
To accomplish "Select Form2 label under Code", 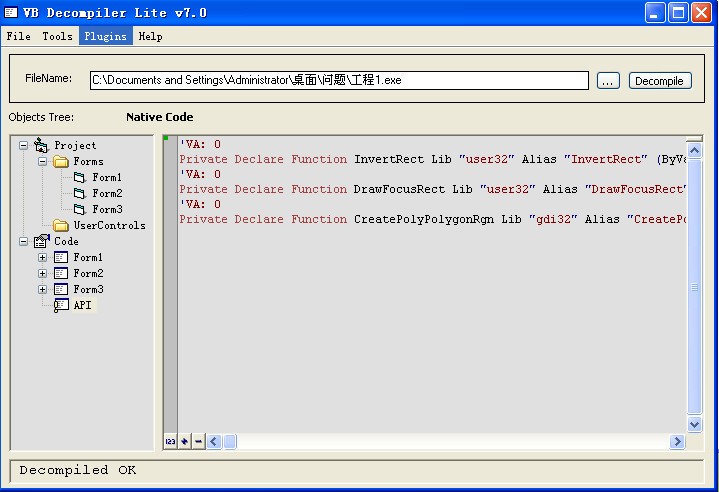I will pos(88,274).
